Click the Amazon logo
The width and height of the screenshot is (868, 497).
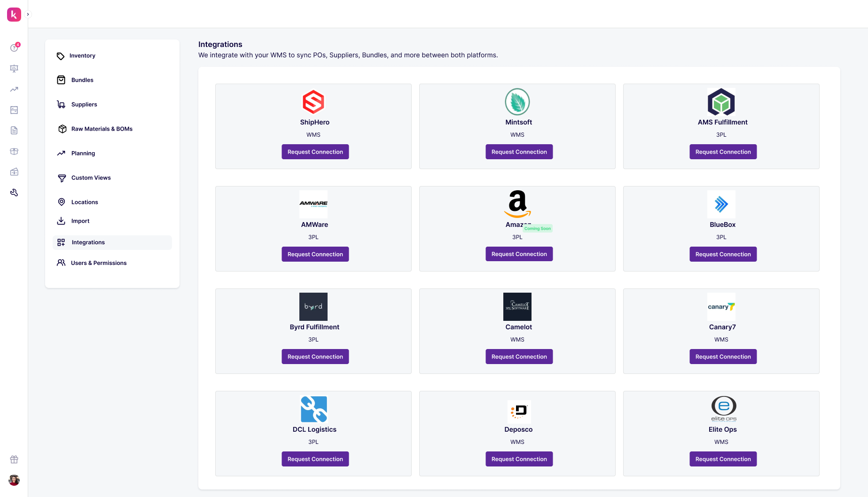(517, 204)
